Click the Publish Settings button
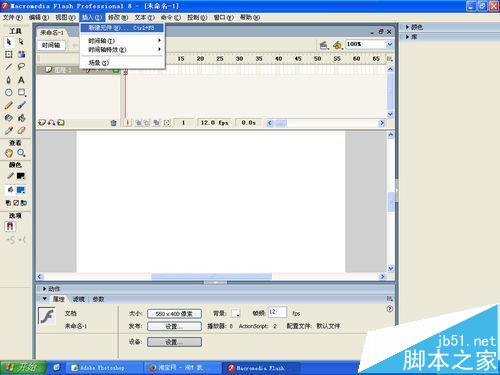 click(x=174, y=326)
